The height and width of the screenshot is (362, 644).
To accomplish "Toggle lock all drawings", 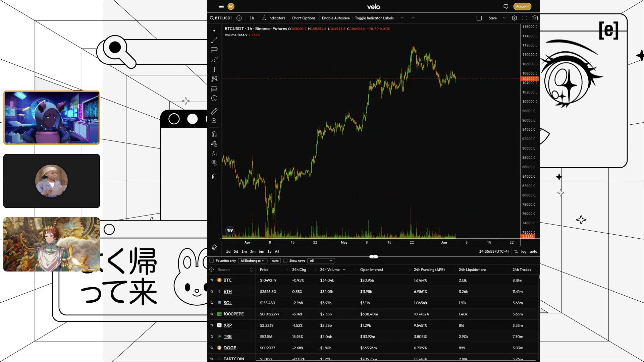I will click(214, 154).
